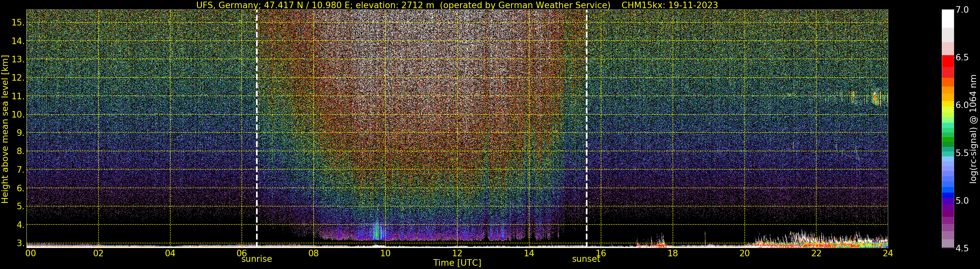
Task: Click the height tick '3.'
Action: coord(20,243)
